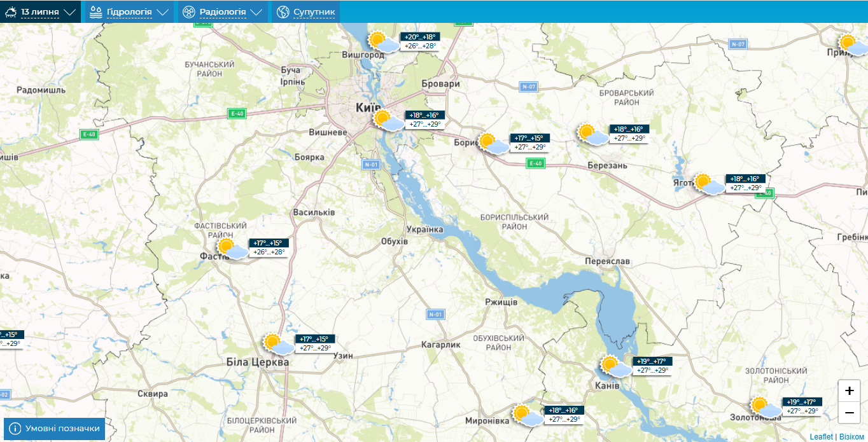The height and width of the screenshot is (442, 868).
Task: Open the Leaflet attribution link
Action: point(821,437)
